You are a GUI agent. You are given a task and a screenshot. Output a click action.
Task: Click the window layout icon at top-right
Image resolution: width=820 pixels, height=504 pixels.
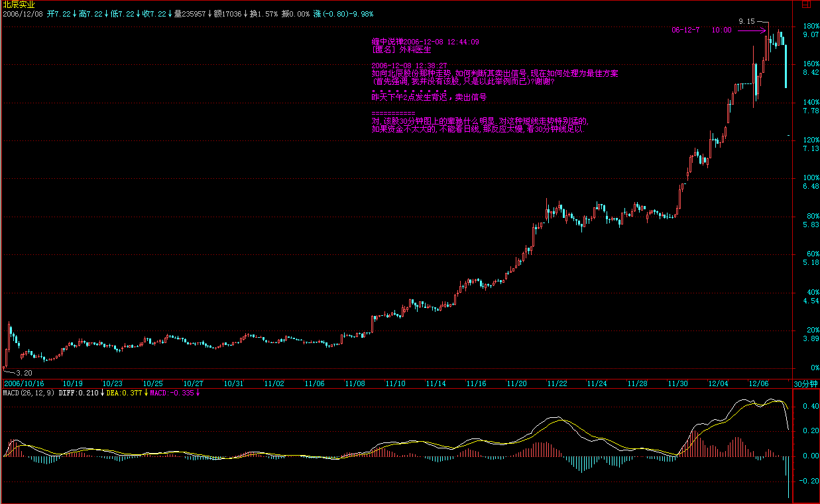tap(805, 4)
